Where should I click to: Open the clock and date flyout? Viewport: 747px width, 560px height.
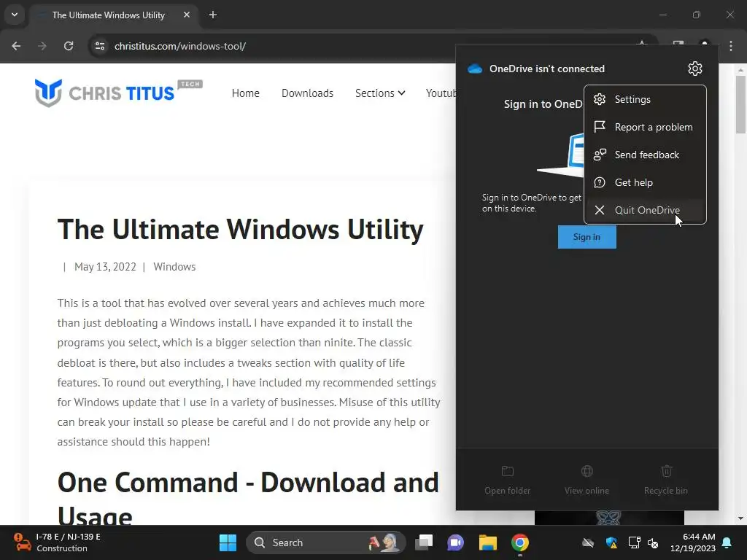tap(693, 542)
